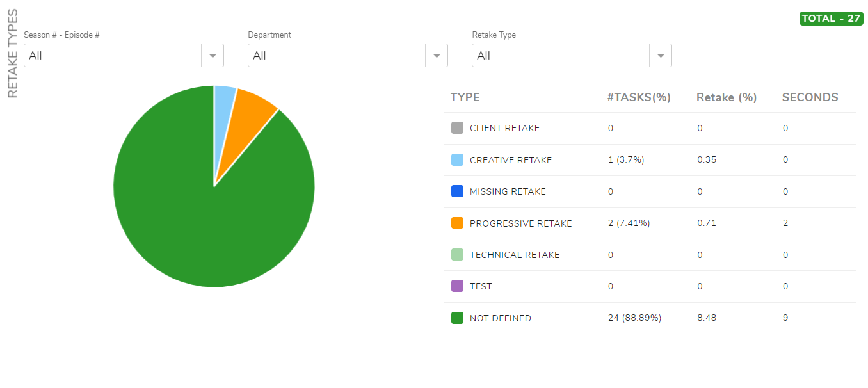Expand the Department dropdown arrow
Viewport: 868px width, 388px height.
[437, 56]
